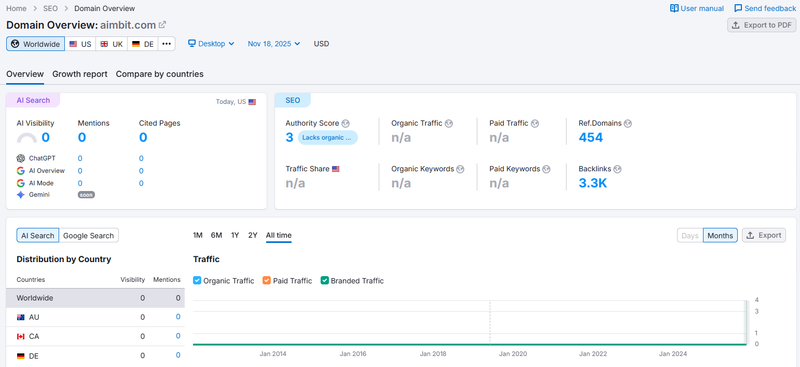Select the Worldwide database button
The image size is (800, 367).
[x=35, y=44]
